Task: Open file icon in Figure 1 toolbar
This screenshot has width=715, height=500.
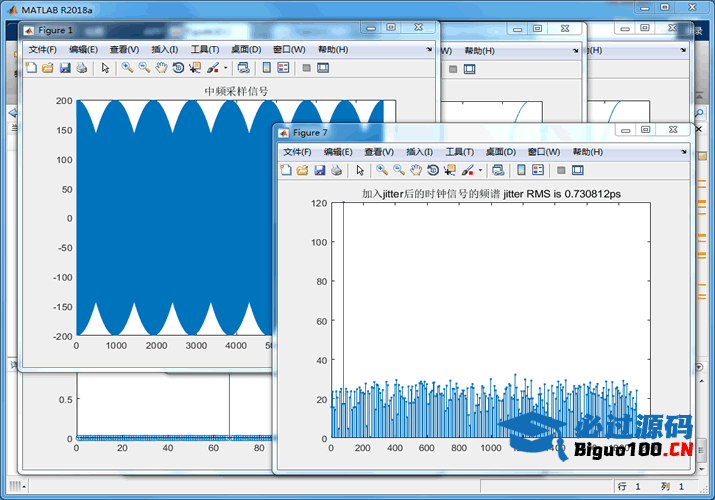Action: 48,68
